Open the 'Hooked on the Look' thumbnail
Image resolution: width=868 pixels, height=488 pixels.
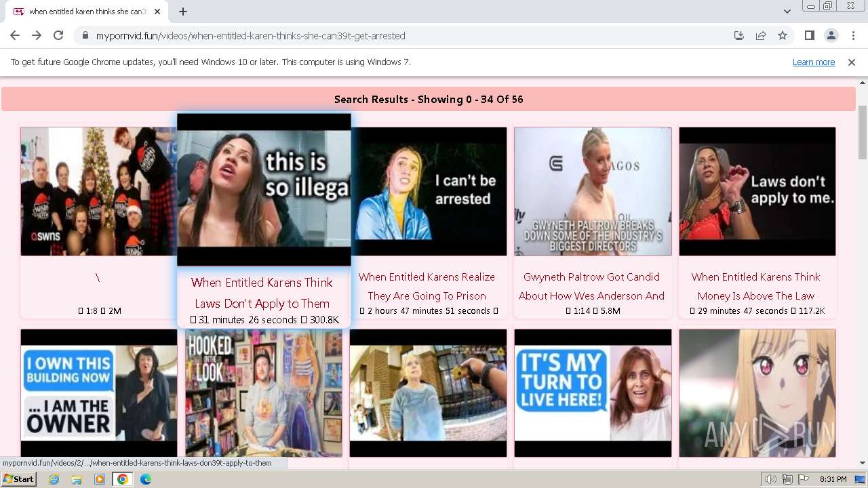(264, 393)
